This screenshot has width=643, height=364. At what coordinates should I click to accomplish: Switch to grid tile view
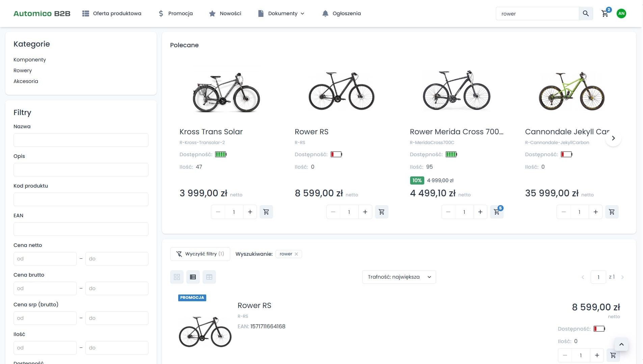177,277
